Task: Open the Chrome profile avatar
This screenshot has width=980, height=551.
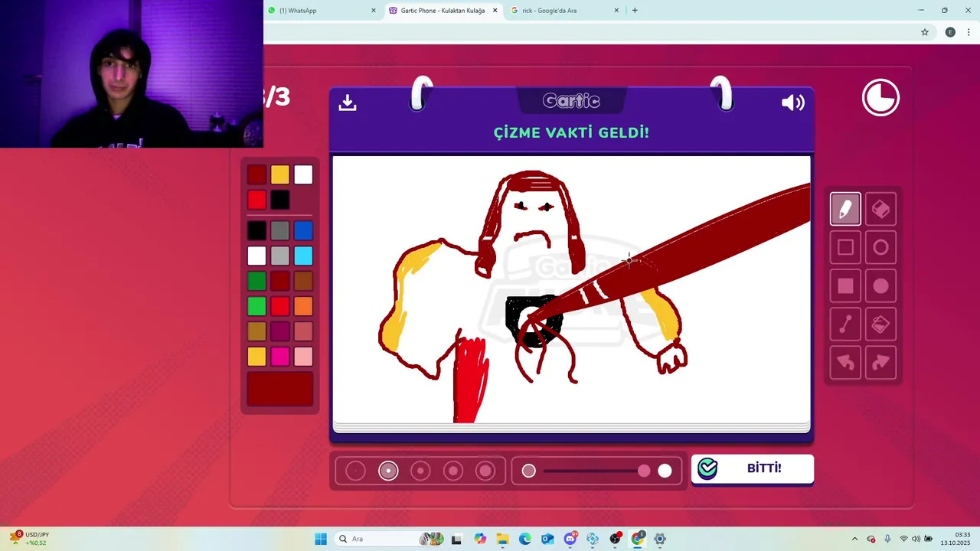Action: coord(950,32)
